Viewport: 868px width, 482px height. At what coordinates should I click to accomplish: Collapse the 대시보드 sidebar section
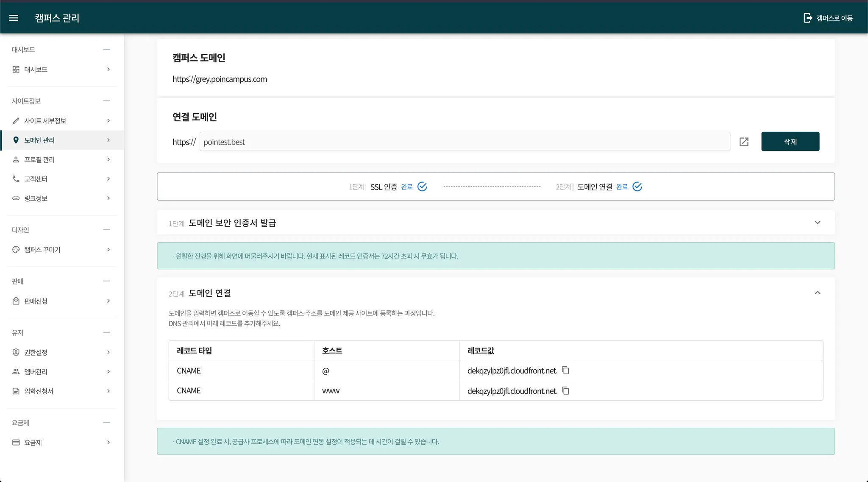click(x=106, y=50)
